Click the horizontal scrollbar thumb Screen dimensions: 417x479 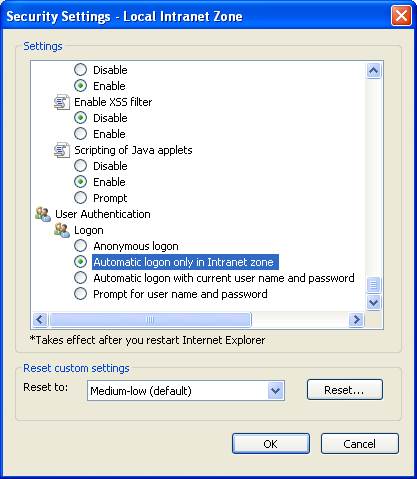point(150,320)
